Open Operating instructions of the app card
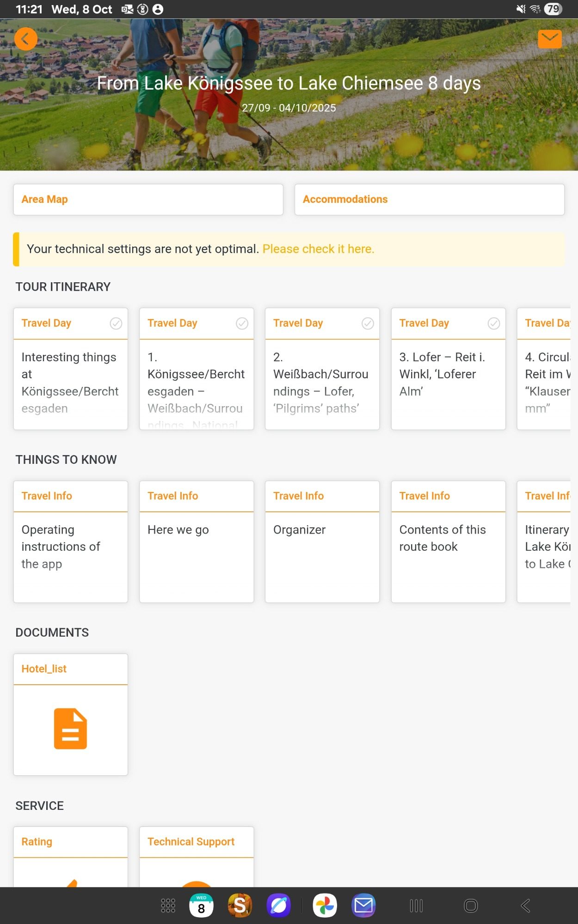The width and height of the screenshot is (578, 924). pos(70,547)
